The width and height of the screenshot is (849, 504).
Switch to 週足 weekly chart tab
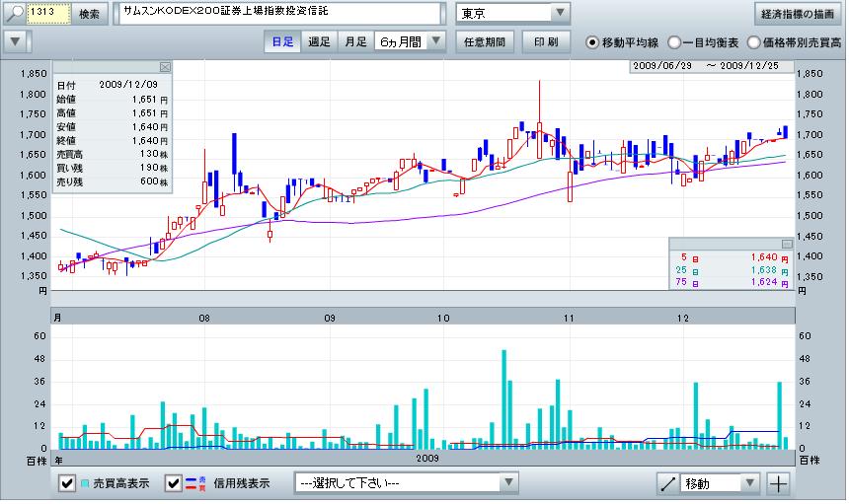[x=319, y=42]
